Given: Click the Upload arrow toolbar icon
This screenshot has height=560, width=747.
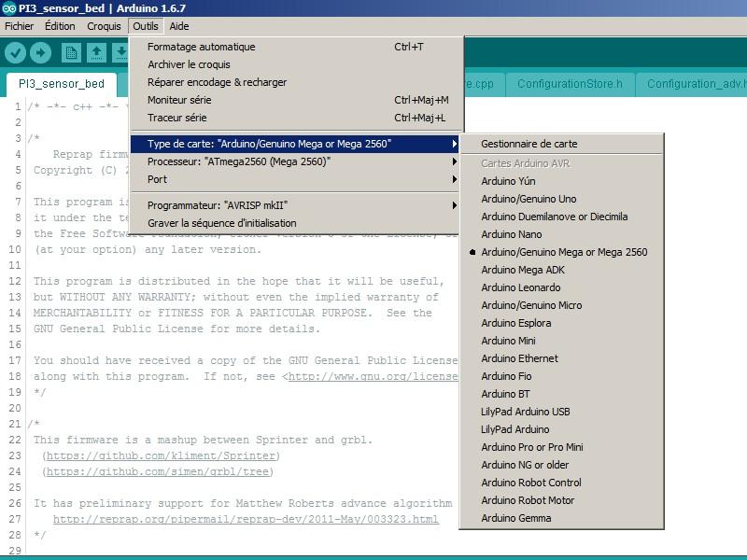Looking at the screenshot, I should (x=40, y=52).
